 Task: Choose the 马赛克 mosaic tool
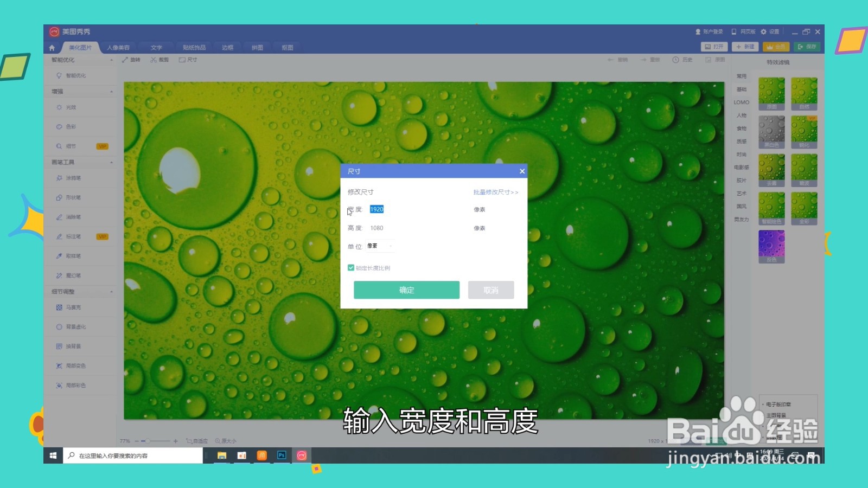click(68, 307)
